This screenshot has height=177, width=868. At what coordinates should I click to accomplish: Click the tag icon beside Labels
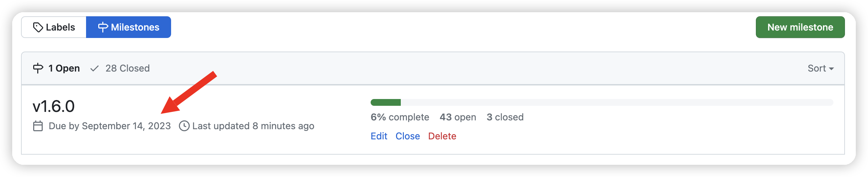[x=38, y=27]
